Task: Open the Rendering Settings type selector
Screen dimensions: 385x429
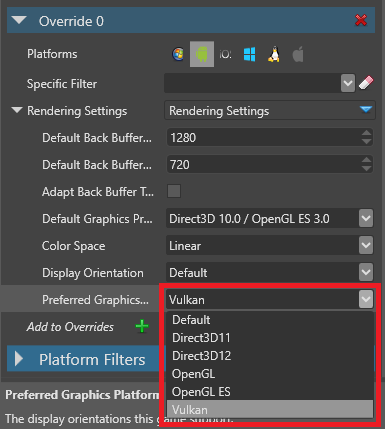Action: (x=270, y=110)
